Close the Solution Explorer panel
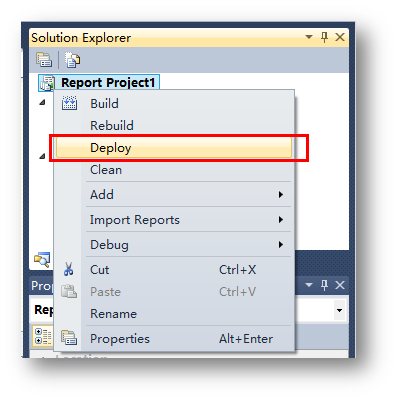 [340, 37]
